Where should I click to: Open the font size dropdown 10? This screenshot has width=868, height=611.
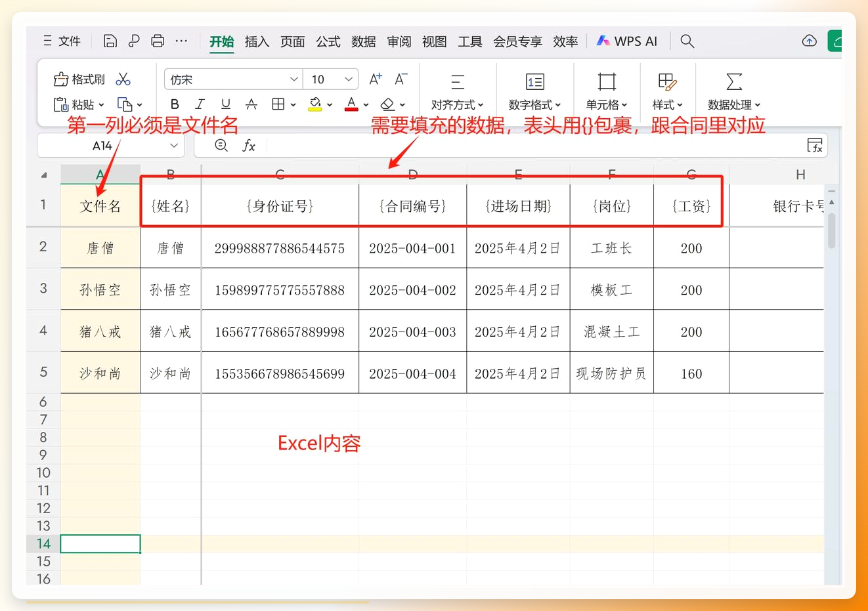click(x=330, y=79)
